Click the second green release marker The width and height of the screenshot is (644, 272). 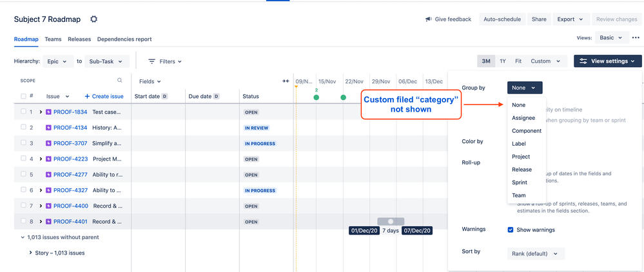point(344,97)
